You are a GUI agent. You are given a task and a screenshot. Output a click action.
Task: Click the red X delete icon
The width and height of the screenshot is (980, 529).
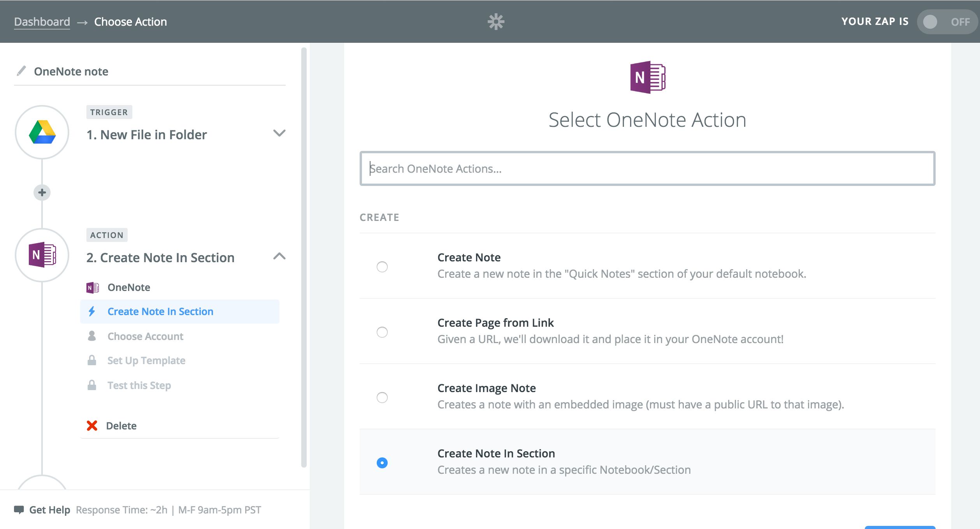92,426
